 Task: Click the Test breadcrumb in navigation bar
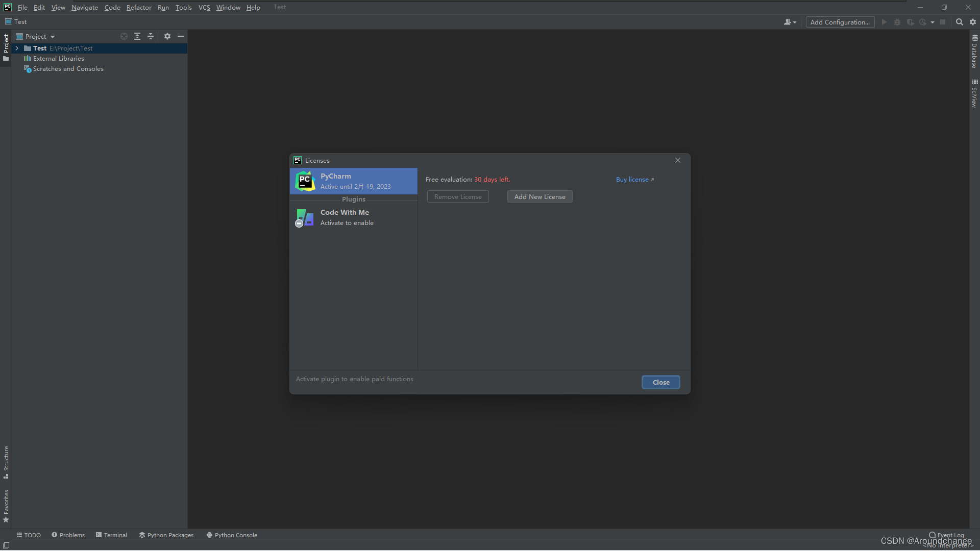point(16,22)
